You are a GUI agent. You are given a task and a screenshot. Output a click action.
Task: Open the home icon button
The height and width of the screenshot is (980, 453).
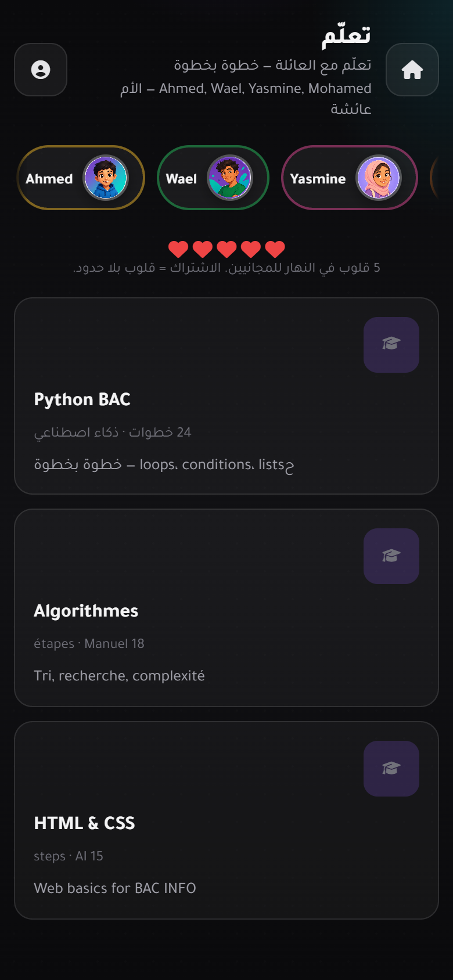[x=412, y=70]
